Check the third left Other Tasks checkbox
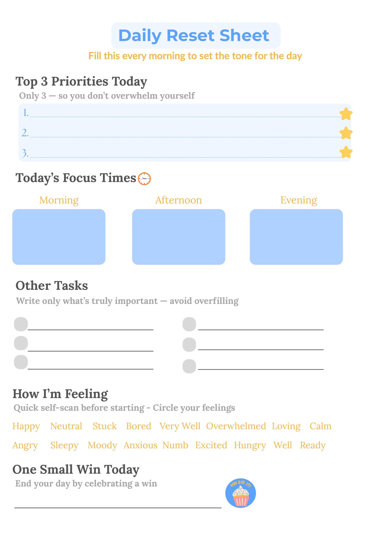Image resolution: width=392 pixels, height=554 pixels. click(21, 362)
